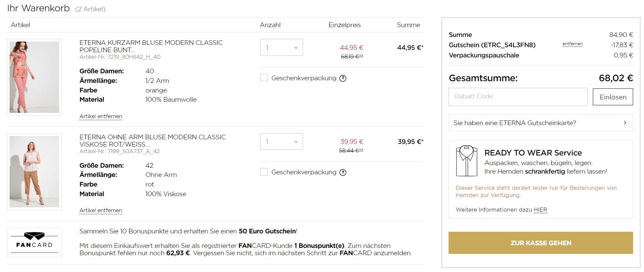
Task: Open quantity dropdown for the Ohne Arm Bluse
Action: (x=281, y=142)
